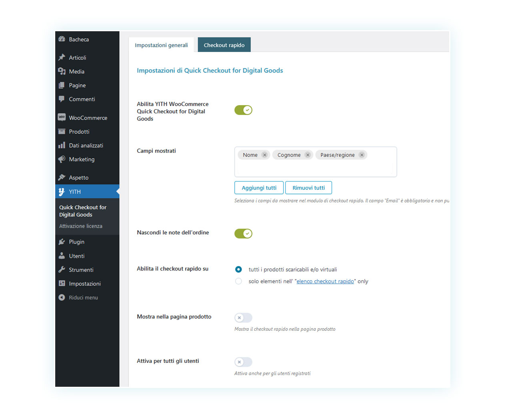Click the Pagine pages icon

click(62, 85)
